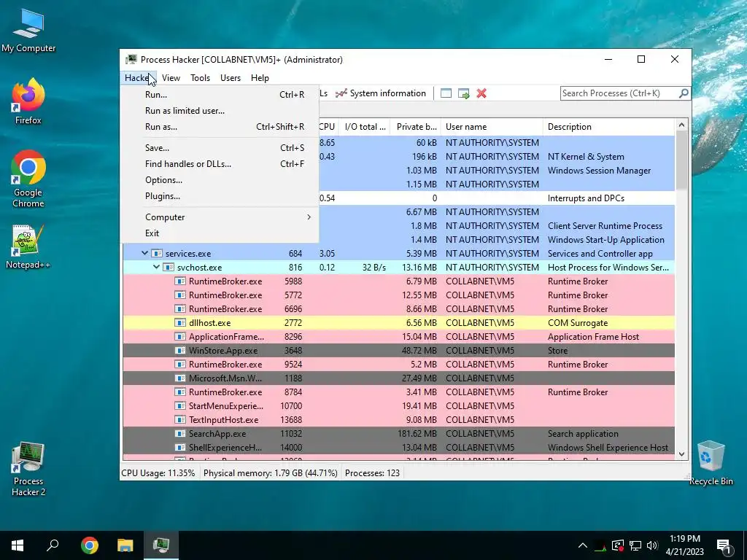Open Process Hacker 2 desktop shortcut
The height and width of the screenshot is (560, 747).
coord(28,469)
